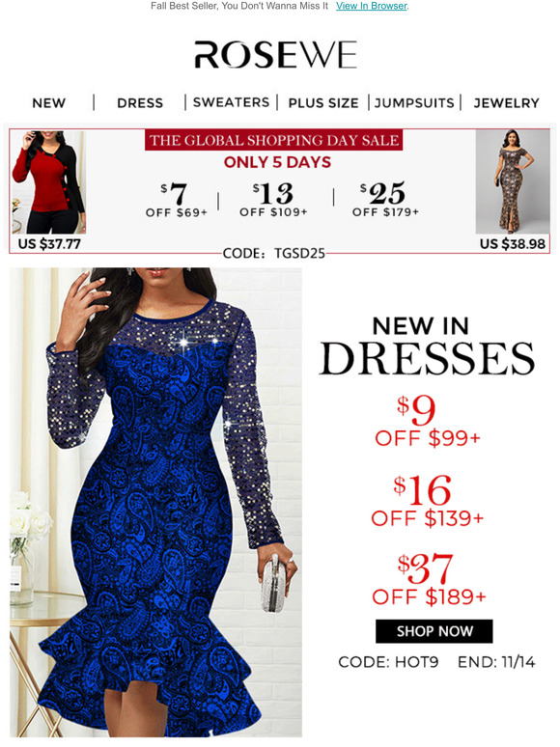Select the $7 off $69+ offer
The image size is (560, 747).
pyautogui.click(x=177, y=200)
